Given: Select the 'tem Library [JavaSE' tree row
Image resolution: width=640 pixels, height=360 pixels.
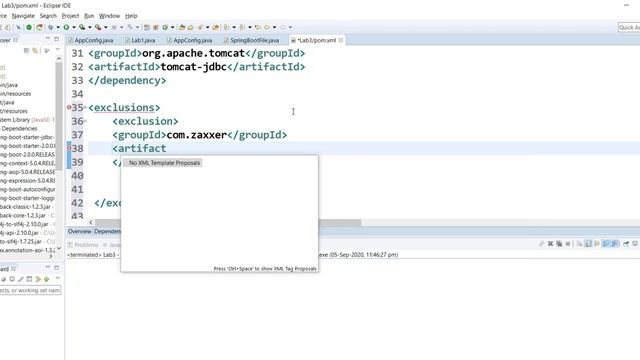Looking at the screenshot, I should coord(27,120).
